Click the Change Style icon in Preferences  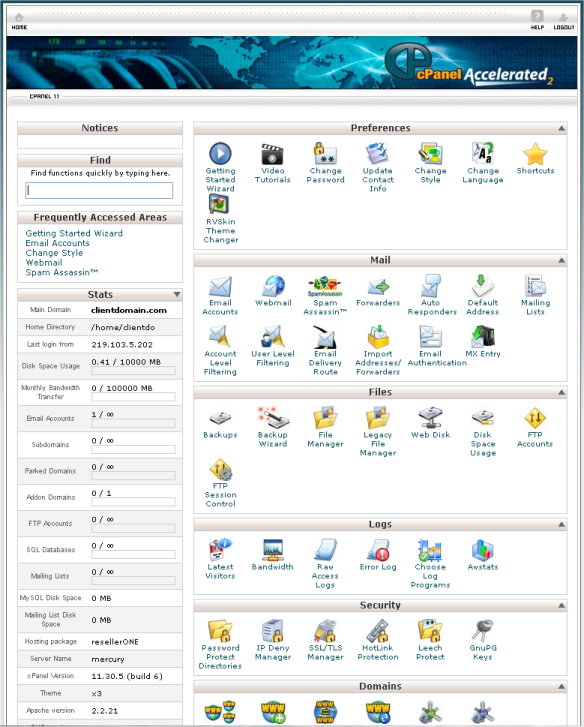[x=430, y=154]
